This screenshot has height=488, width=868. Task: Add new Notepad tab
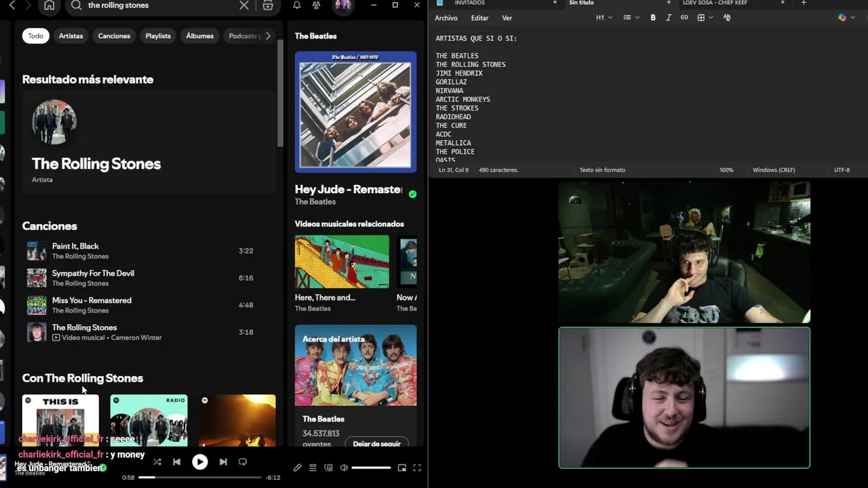coord(804,3)
